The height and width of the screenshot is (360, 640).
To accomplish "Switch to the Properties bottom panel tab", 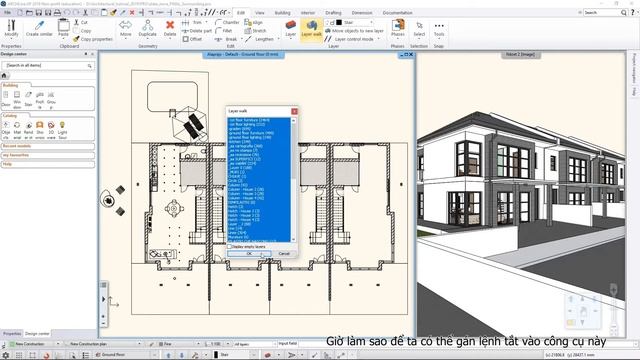I will coord(12,333).
